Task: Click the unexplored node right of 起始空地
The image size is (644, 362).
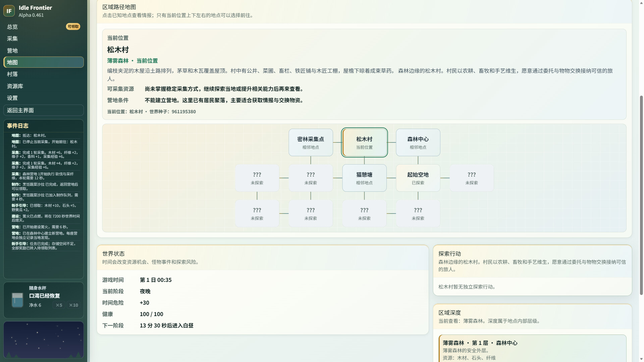Action: [472, 178]
